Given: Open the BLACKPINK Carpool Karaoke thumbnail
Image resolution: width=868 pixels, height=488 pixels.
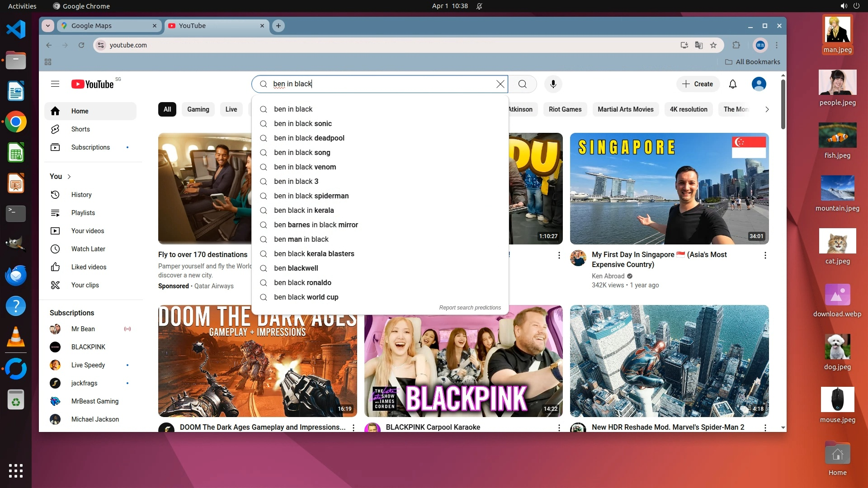Looking at the screenshot, I should pyautogui.click(x=463, y=371).
